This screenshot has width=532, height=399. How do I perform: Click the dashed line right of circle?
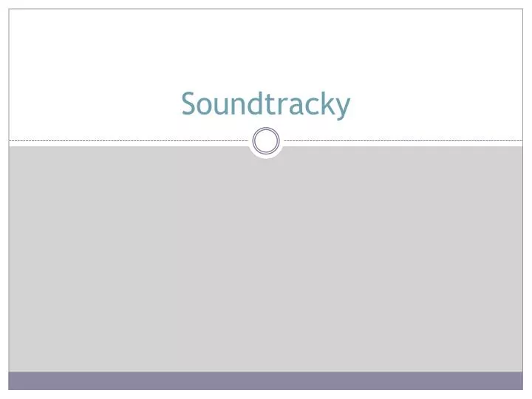403,140
